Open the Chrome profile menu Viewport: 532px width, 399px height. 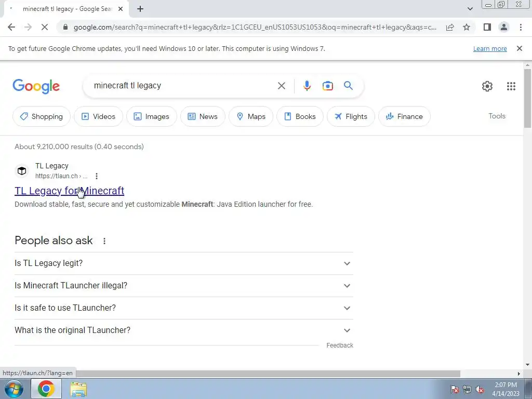coord(504,27)
